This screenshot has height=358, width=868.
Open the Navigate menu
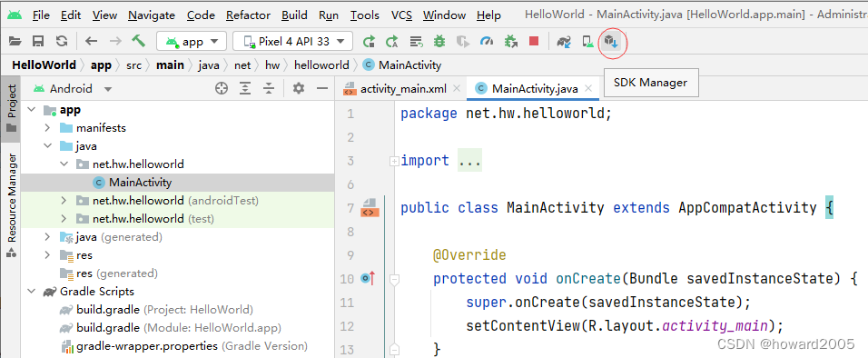[x=152, y=15]
